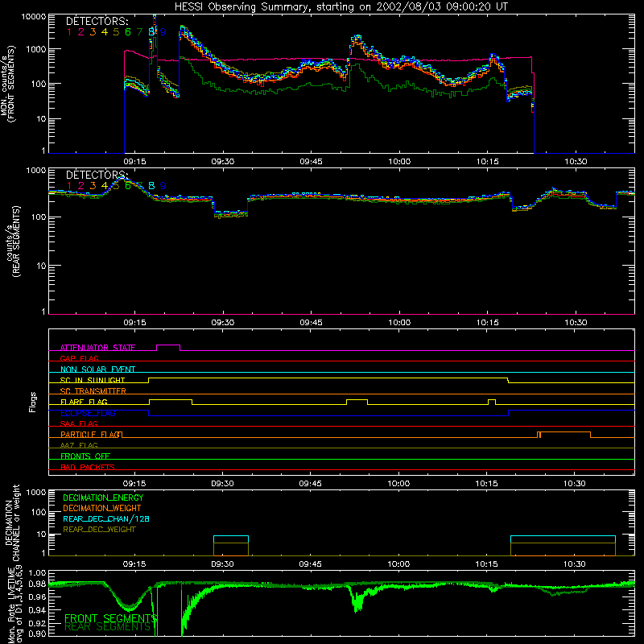Select detector 4 in front segments legend
This screenshot has width=644, height=644.
click(105, 31)
